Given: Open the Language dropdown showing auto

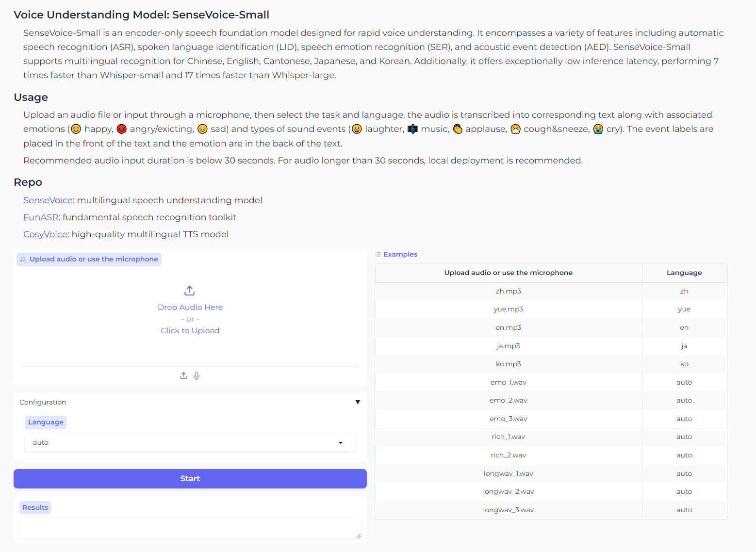Looking at the screenshot, I should (190, 442).
